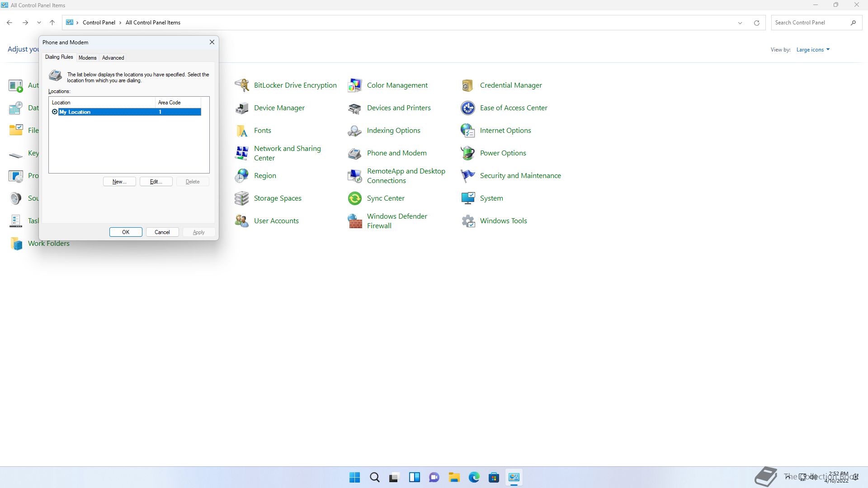The image size is (868, 488).
Task: Close the Phone and Modem dialog
Action: click(x=212, y=42)
